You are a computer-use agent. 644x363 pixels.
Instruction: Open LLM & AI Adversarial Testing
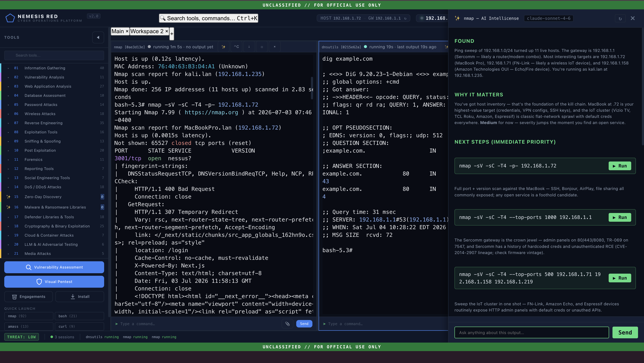(54, 244)
